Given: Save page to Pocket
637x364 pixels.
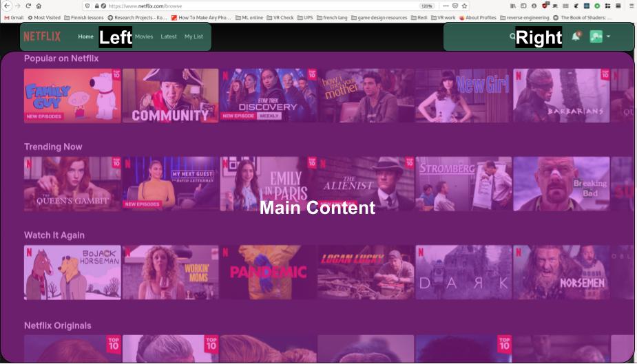Looking at the screenshot, I should pos(455,6).
